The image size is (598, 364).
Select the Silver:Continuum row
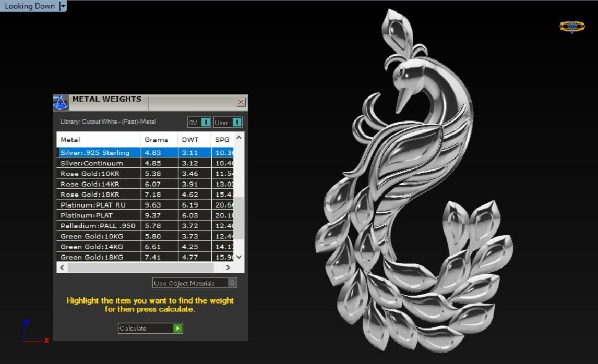click(145, 163)
